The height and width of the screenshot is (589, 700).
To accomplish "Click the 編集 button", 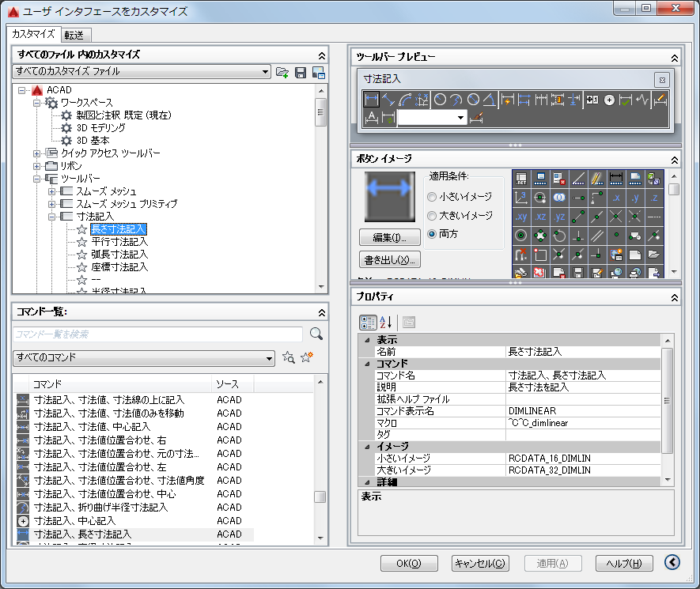I will click(x=390, y=237).
